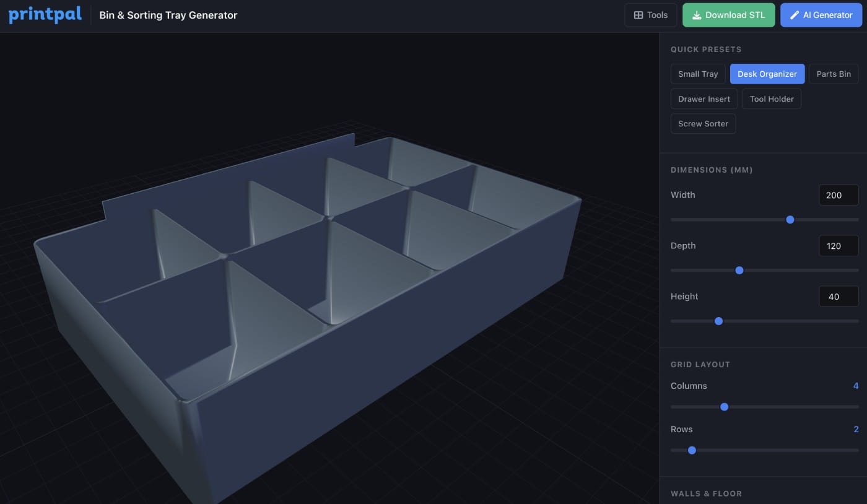Open the Tools menu
The height and width of the screenshot is (504, 867).
(650, 15)
